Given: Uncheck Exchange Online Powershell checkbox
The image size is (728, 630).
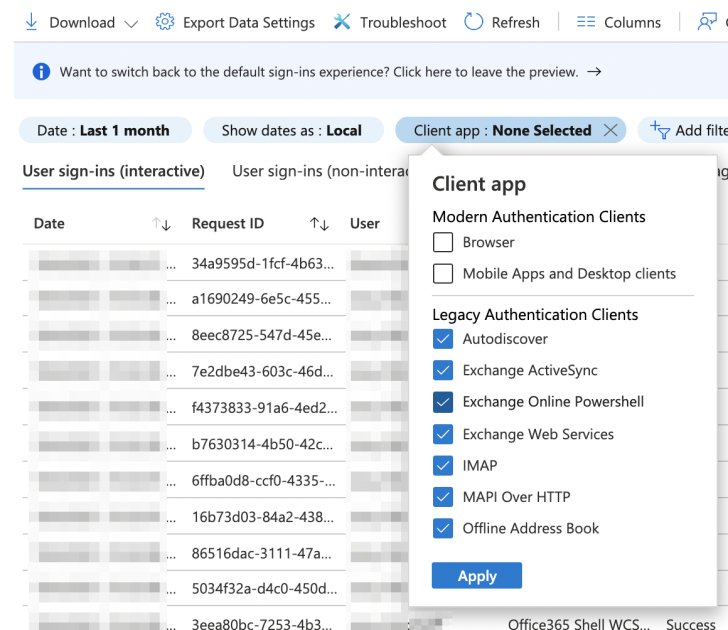Looking at the screenshot, I should click(443, 402).
